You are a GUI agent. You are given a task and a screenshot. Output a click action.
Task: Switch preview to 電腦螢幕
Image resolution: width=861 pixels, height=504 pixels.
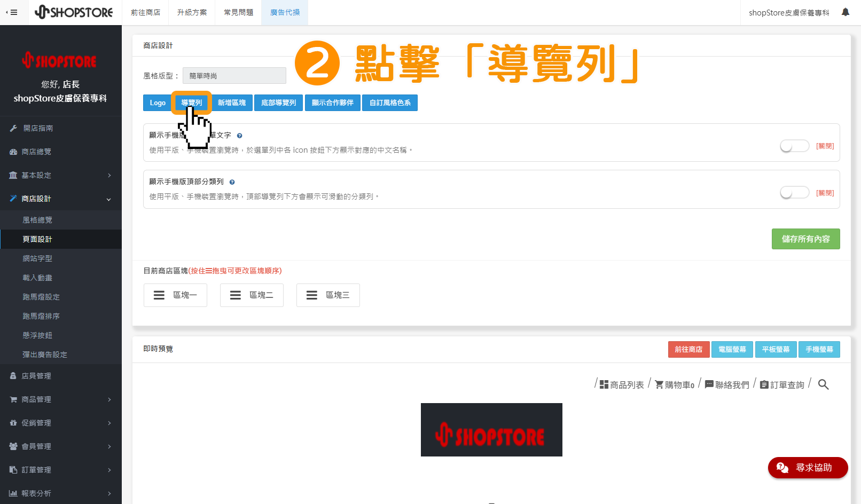(x=732, y=349)
